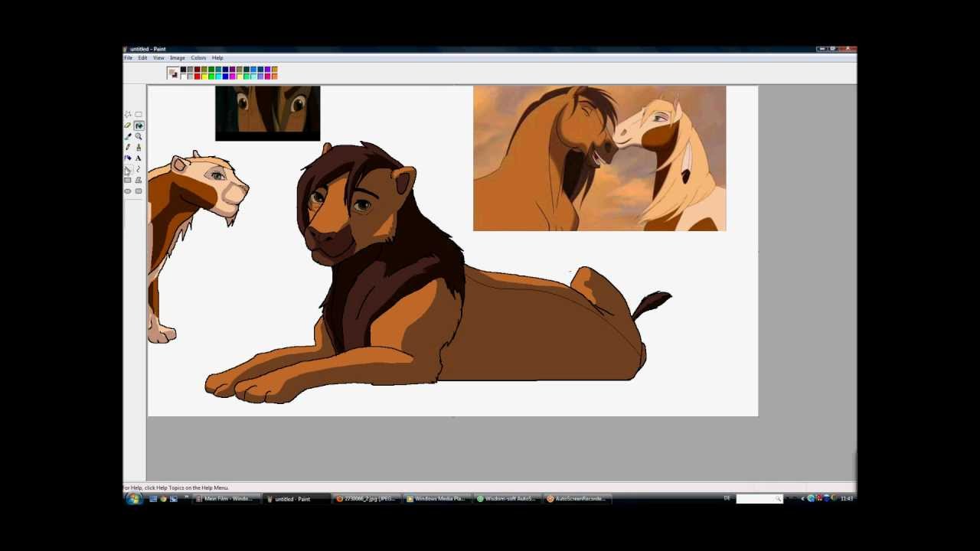Show hidden system tray icons arrow

point(802,499)
